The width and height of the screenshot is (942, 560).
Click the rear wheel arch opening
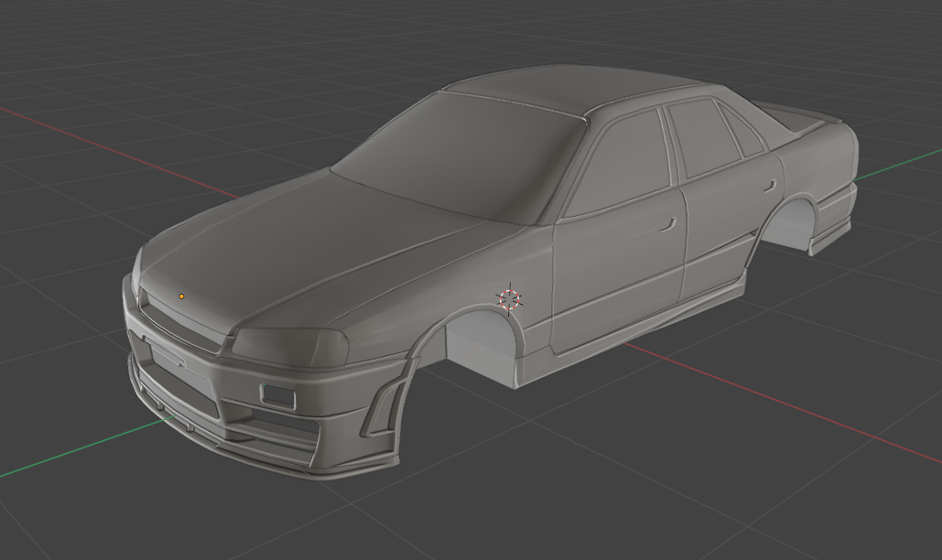(x=787, y=223)
